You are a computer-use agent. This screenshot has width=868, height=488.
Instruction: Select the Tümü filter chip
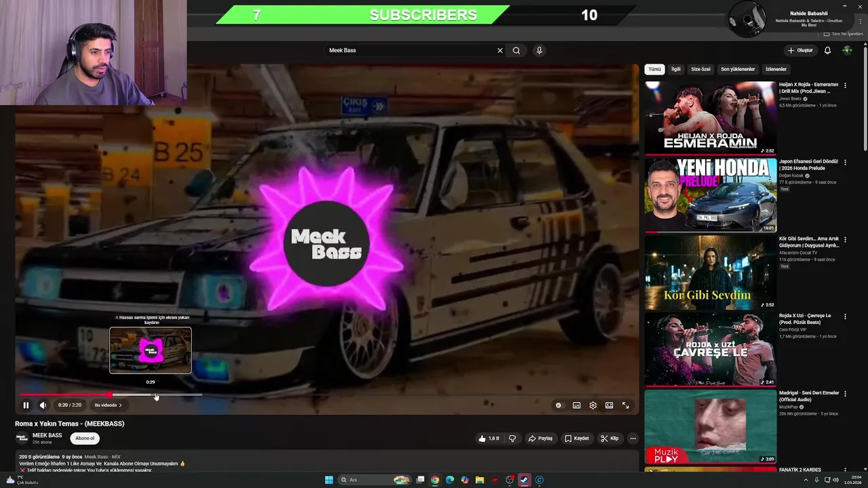coord(654,69)
